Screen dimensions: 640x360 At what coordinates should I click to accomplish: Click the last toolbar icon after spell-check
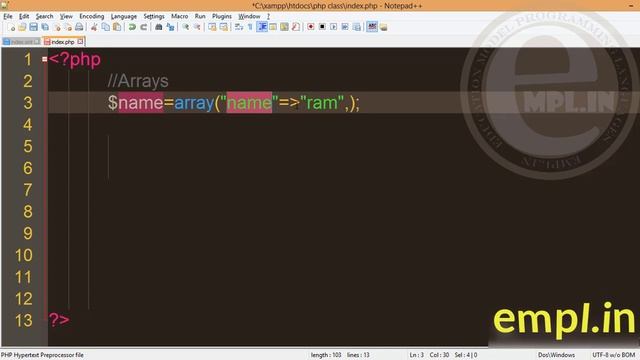(383, 27)
